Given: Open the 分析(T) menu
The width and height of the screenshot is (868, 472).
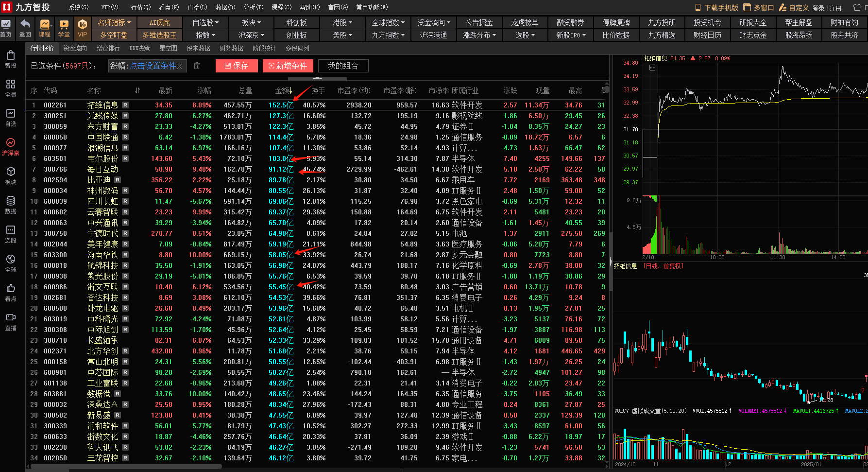Looking at the screenshot, I should coord(253,7).
